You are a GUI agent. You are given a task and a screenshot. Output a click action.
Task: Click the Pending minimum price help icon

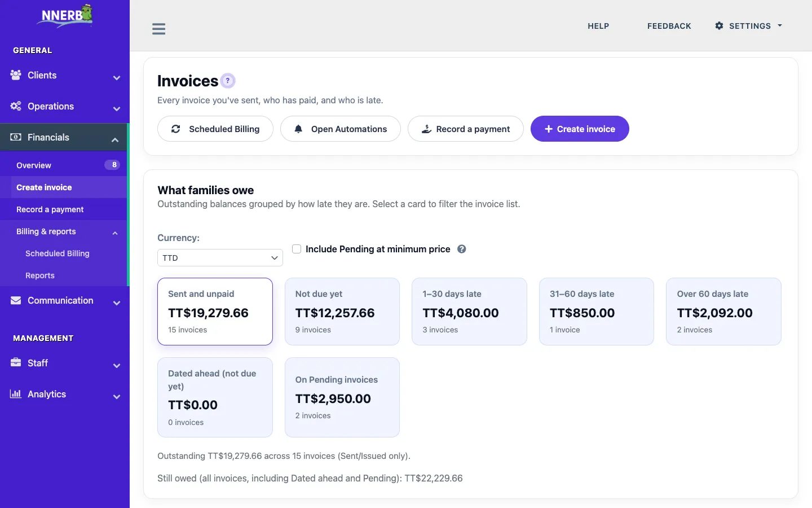pyautogui.click(x=462, y=249)
